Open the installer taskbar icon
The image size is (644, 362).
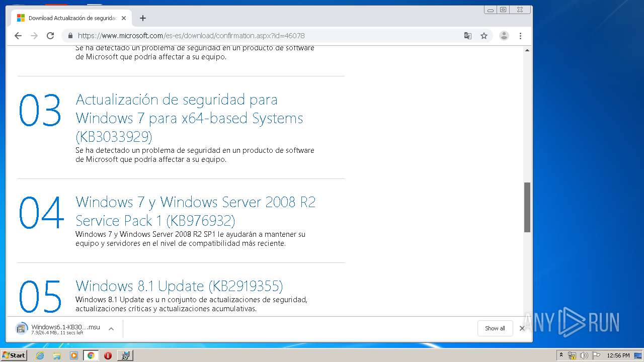point(125,355)
